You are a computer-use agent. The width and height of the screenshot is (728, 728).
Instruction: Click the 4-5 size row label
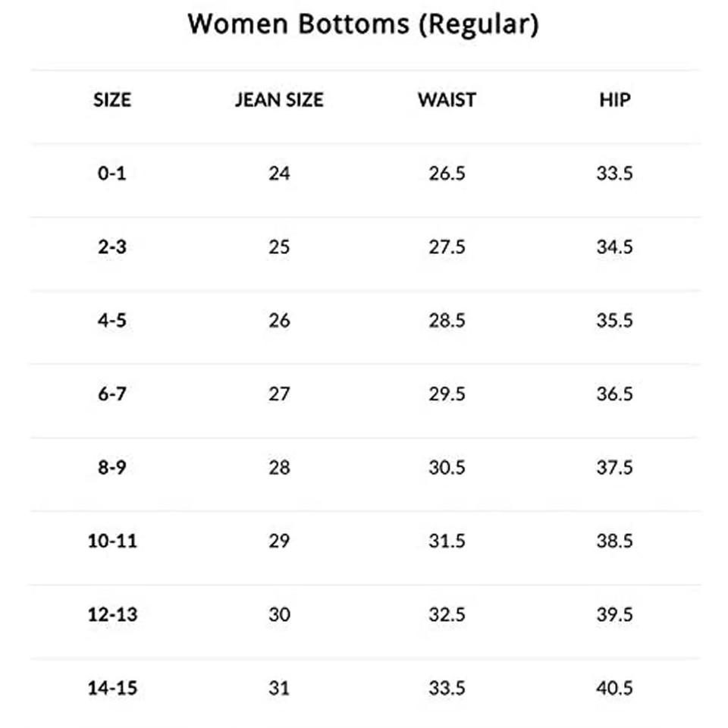pyautogui.click(x=112, y=320)
